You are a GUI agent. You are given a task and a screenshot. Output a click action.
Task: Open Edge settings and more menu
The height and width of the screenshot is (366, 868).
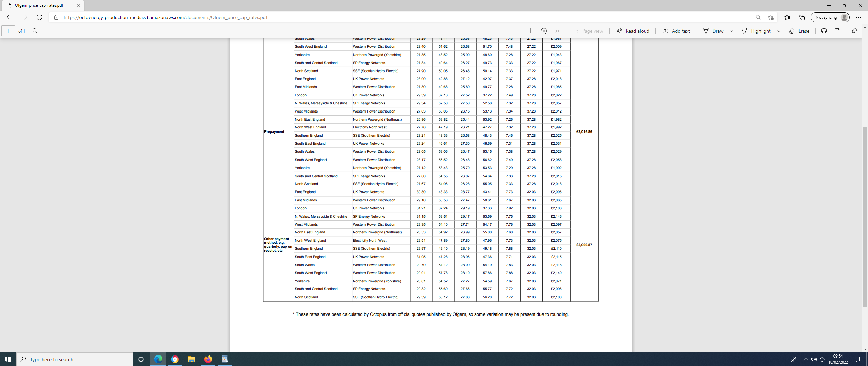(859, 17)
